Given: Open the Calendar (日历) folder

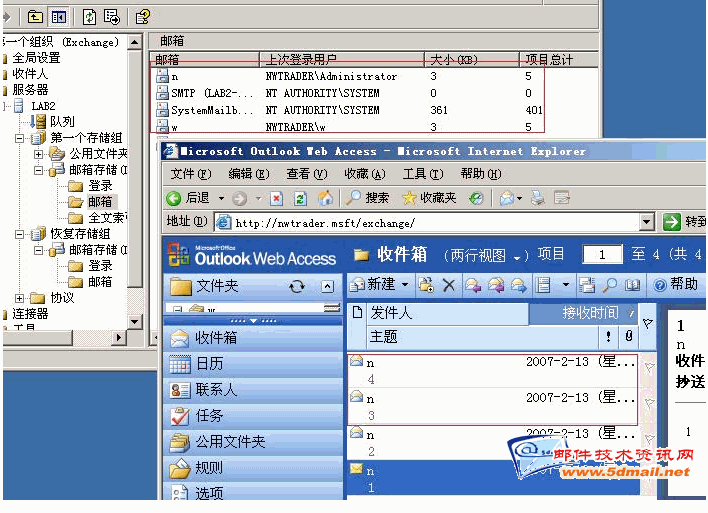Looking at the screenshot, I should [x=209, y=364].
